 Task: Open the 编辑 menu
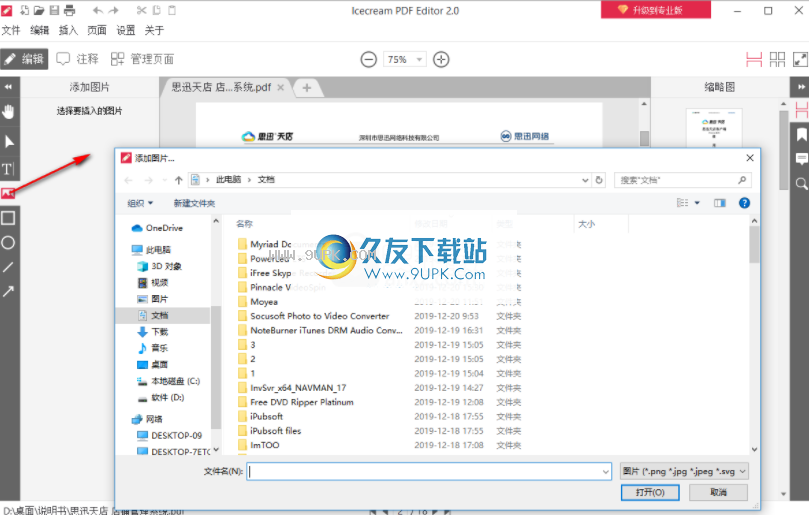(x=40, y=30)
